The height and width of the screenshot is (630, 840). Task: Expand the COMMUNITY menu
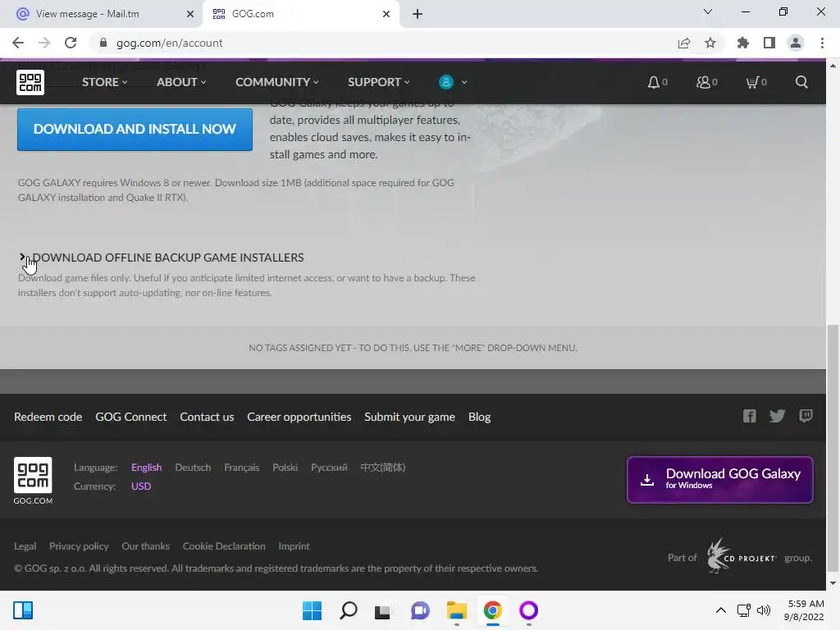click(277, 82)
